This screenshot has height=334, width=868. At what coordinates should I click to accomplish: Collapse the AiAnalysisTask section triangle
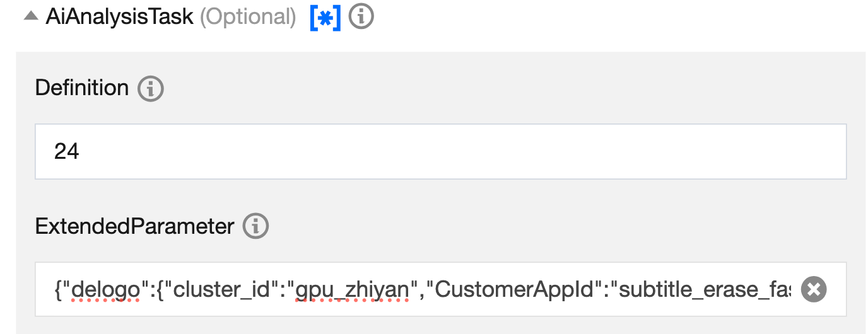[31, 17]
